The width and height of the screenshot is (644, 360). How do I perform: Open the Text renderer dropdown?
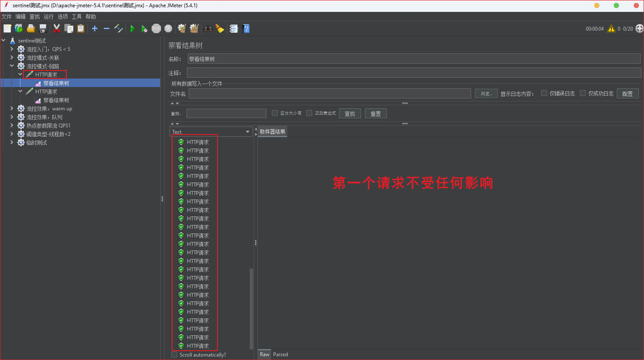[211, 132]
